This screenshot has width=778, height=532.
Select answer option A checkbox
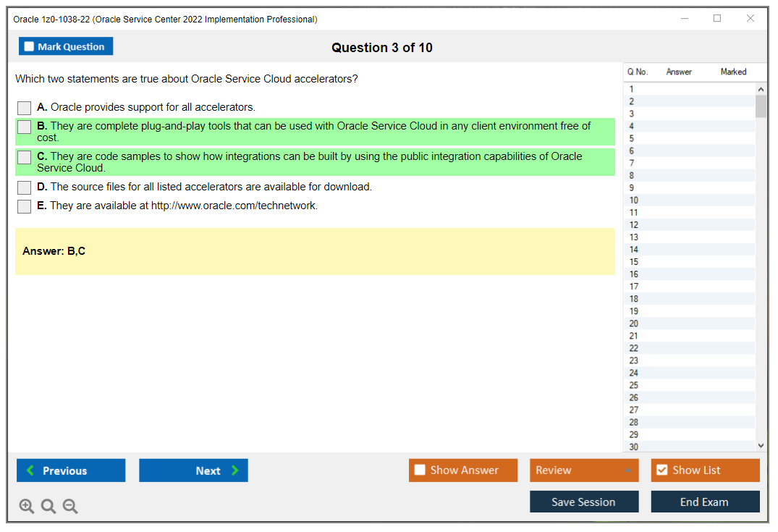(25, 108)
